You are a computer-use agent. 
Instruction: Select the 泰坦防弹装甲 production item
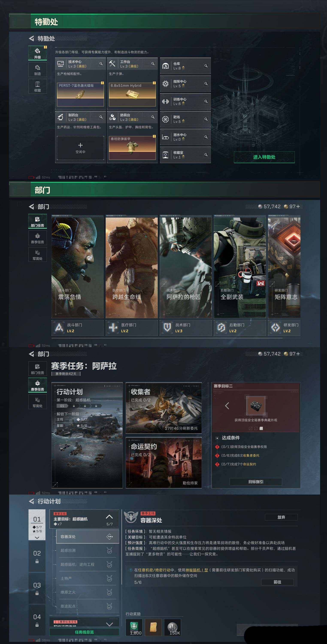[x=132, y=148]
